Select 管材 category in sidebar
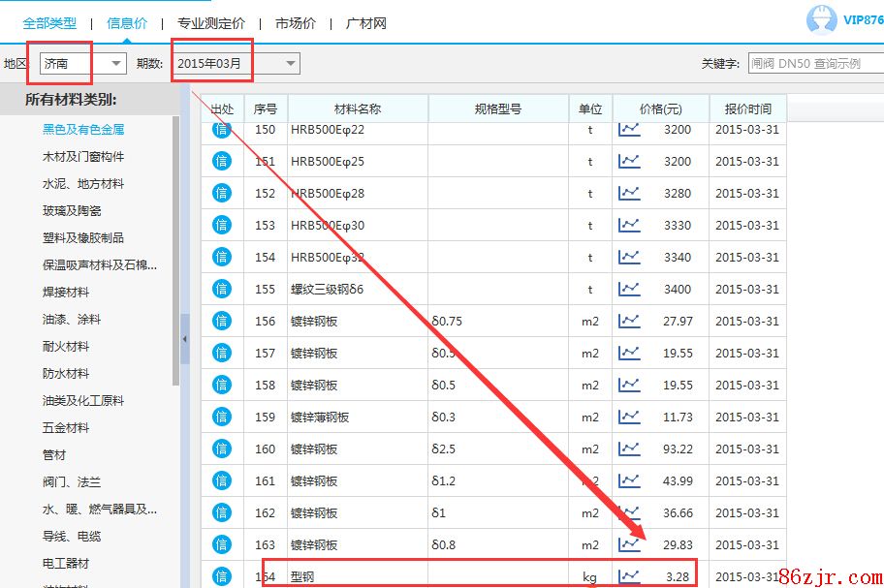 point(54,454)
